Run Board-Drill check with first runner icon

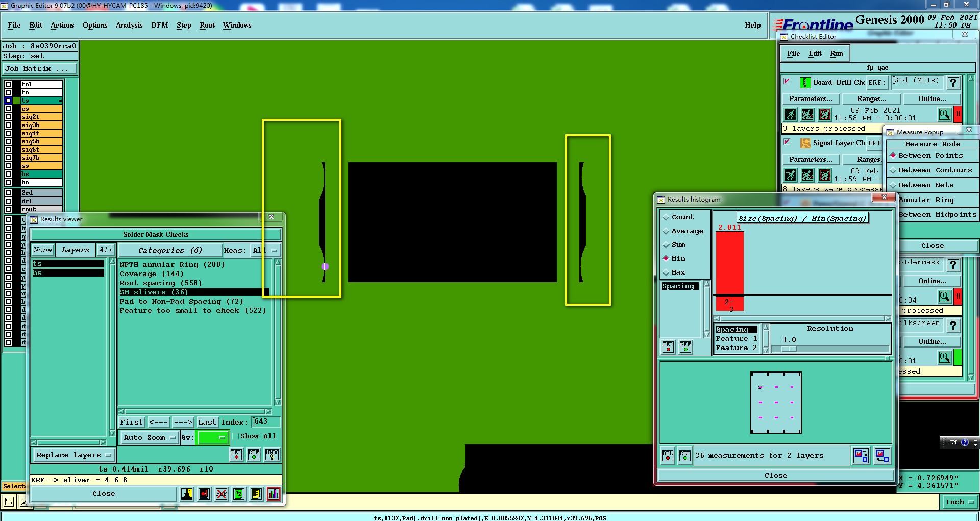pyautogui.click(x=790, y=114)
